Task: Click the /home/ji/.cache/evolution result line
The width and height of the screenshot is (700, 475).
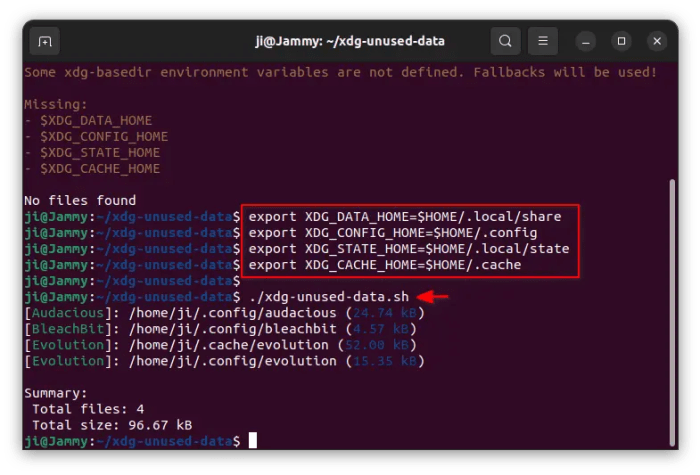Action: pyautogui.click(x=220, y=345)
